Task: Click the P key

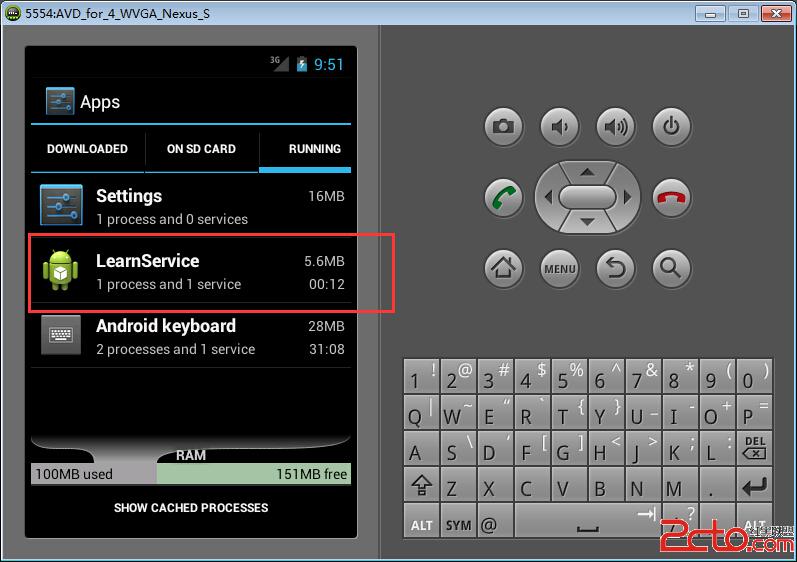Action: pyautogui.click(x=754, y=412)
